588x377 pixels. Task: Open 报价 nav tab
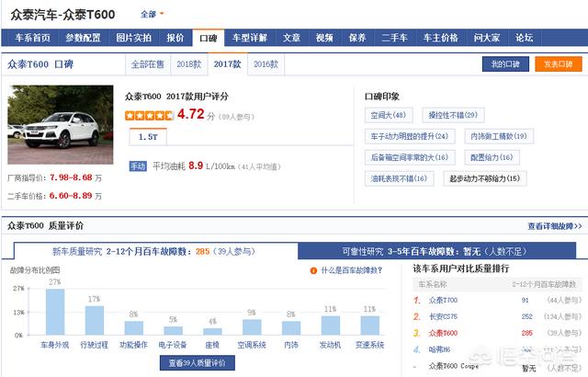click(x=175, y=38)
